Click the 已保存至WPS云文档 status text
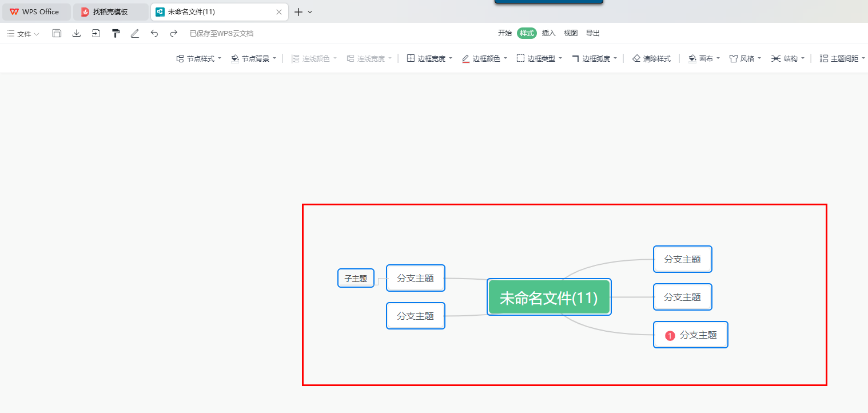This screenshot has height=413, width=868. click(x=221, y=34)
